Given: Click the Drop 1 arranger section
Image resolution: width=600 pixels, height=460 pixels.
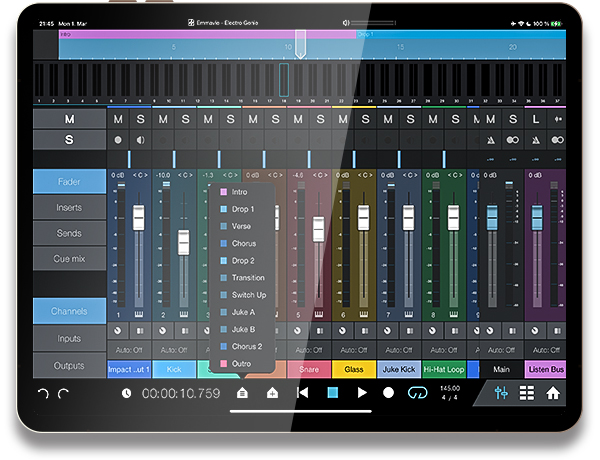Looking at the screenshot, I should pos(461,34).
